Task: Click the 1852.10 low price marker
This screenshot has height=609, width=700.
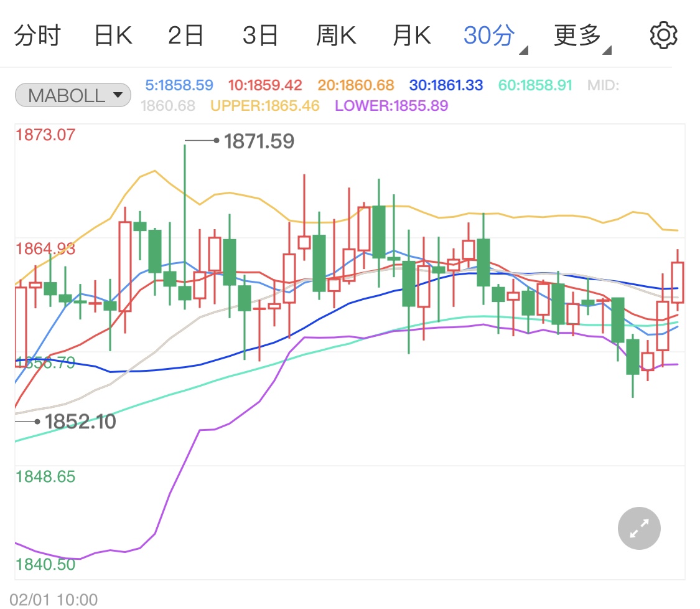Action: pos(80,422)
